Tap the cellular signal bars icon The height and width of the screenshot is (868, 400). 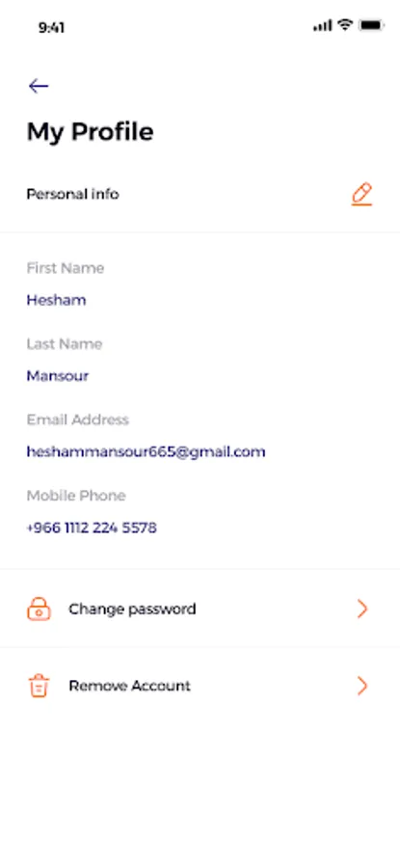click(323, 25)
